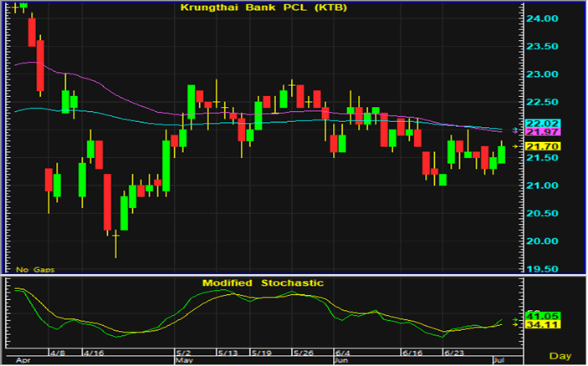Image resolution: width=588 pixels, height=366 pixels.
Task: Click the tall red candlestick near 4/16
Action: click(x=107, y=202)
